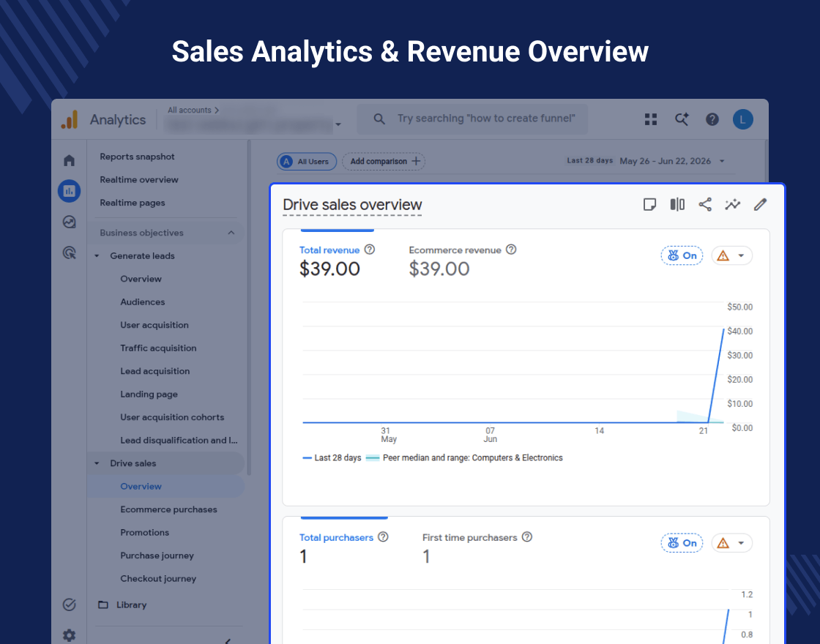Select the First time purchasers metric tab

coord(477,548)
